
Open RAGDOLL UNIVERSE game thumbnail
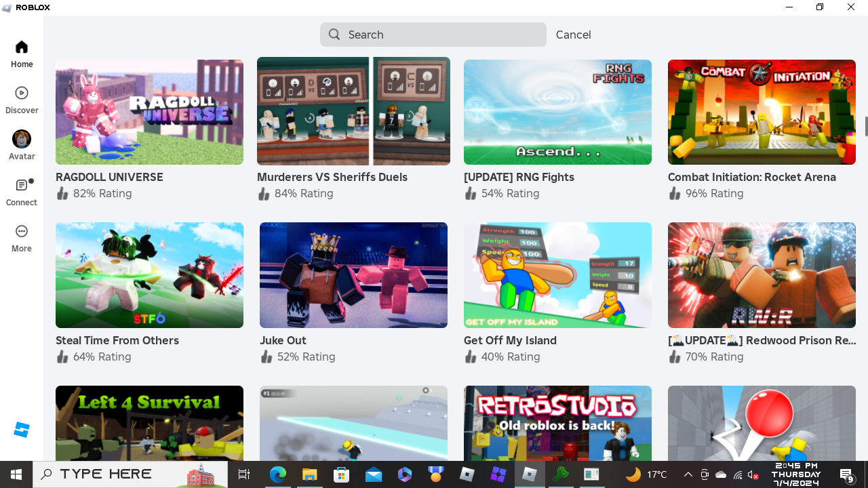(x=149, y=112)
